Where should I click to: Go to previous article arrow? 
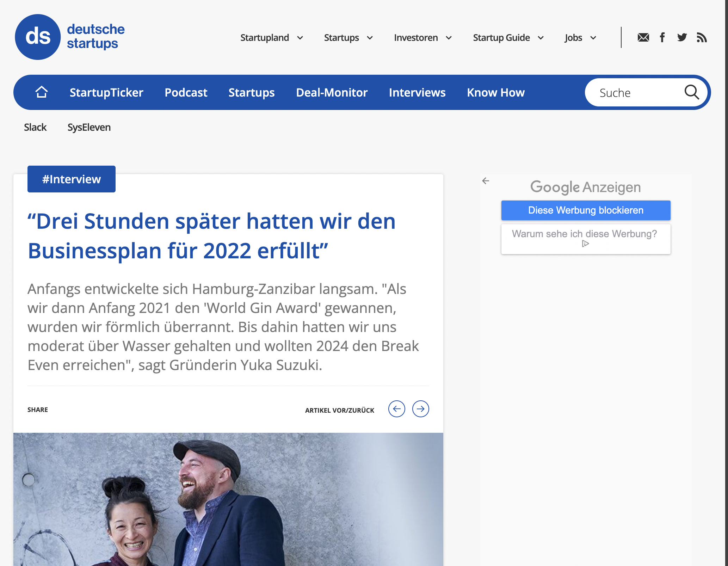[396, 409]
